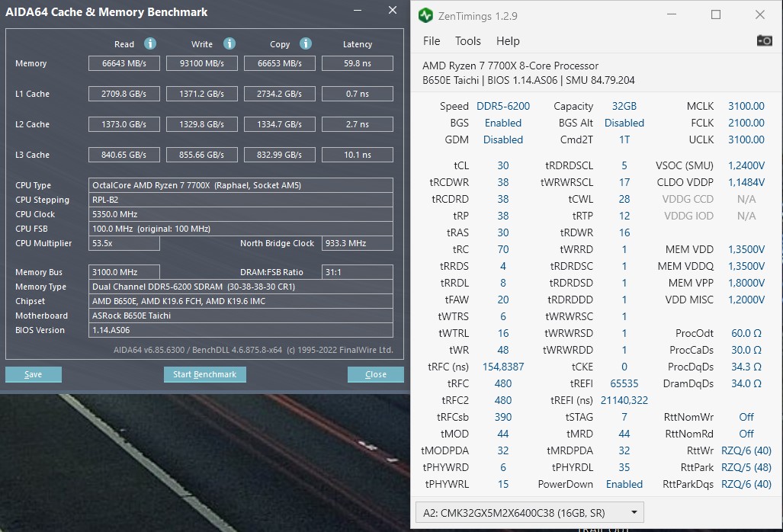Maximize the ZenTimings window
The width and height of the screenshot is (783, 532).
click(x=716, y=15)
